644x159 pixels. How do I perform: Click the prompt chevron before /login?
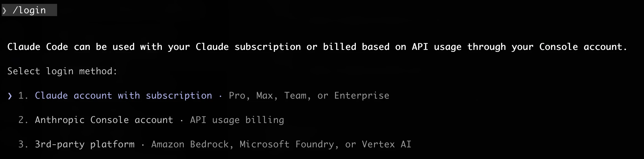[x=4, y=11]
